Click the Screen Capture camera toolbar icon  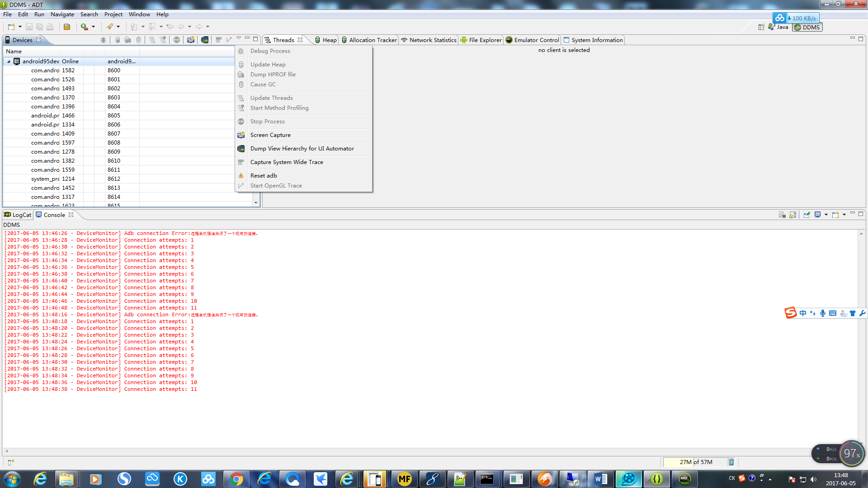point(191,40)
